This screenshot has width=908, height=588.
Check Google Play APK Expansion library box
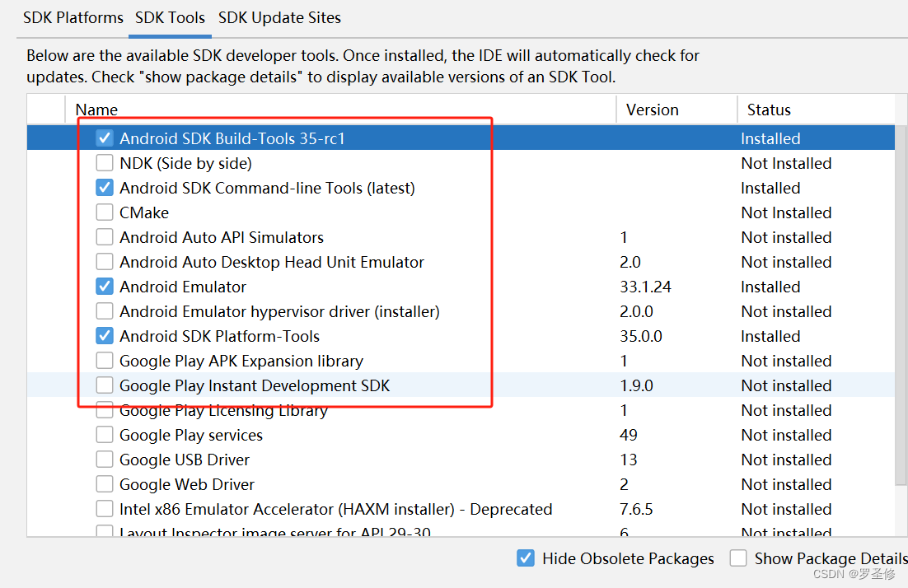(x=105, y=361)
